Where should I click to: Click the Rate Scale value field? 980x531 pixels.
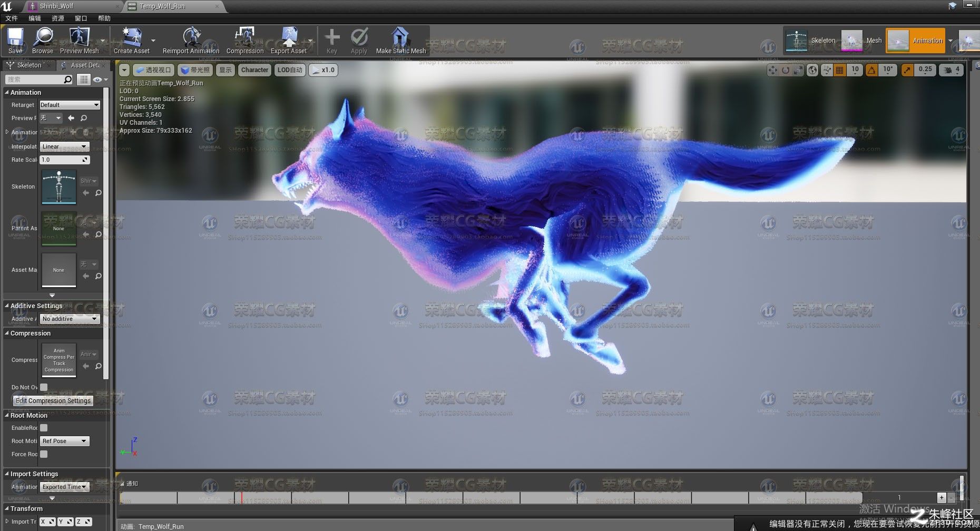pyautogui.click(x=65, y=160)
